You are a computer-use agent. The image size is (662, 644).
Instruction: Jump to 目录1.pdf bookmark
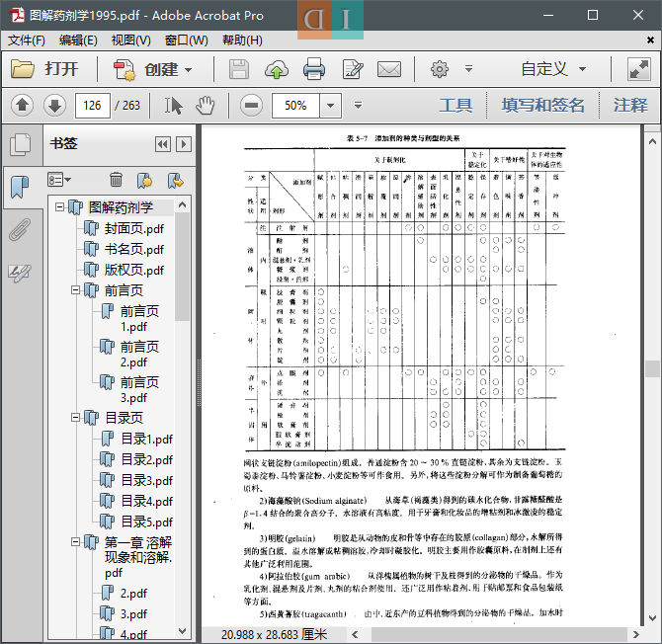coord(146,439)
